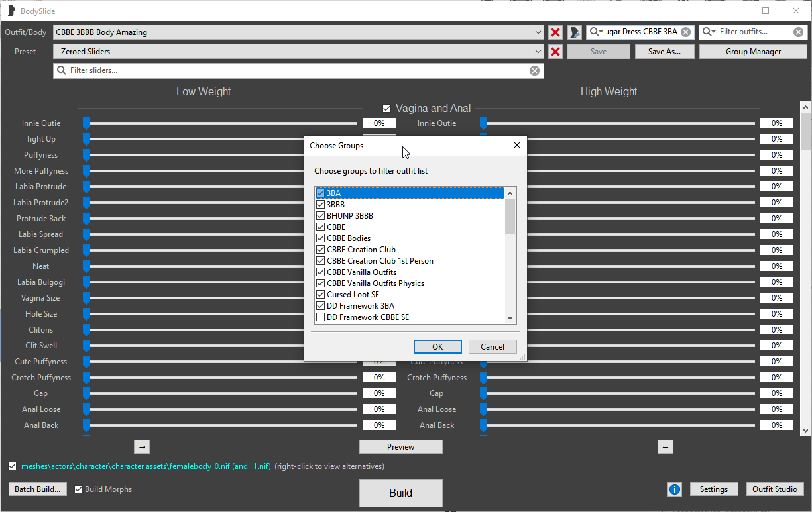Viewport: 812px width, 512px height.
Task: Open search options in the group filter box
Action: click(597, 32)
